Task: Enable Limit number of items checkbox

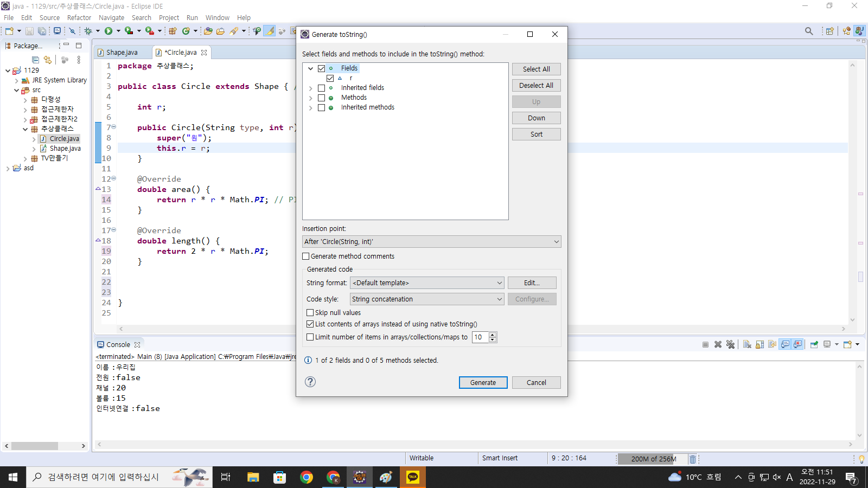Action: click(x=310, y=337)
